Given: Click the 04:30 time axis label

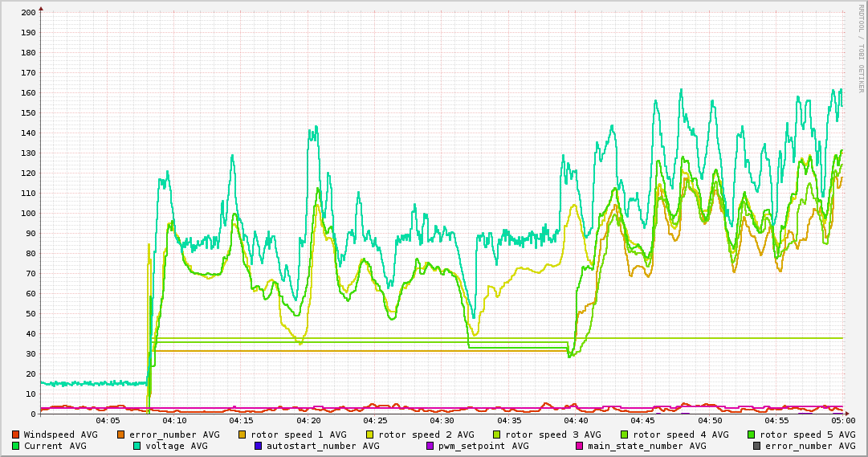Looking at the screenshot, I should 442,422.
